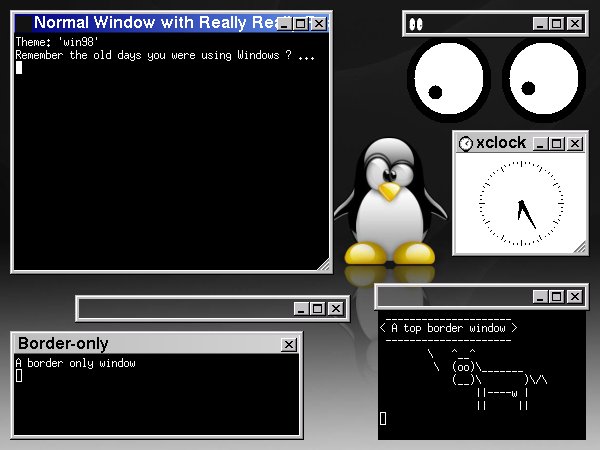The image size is (600, 450).
Task: Click the xclock title bar clock icon
Action: pos(466,144)
